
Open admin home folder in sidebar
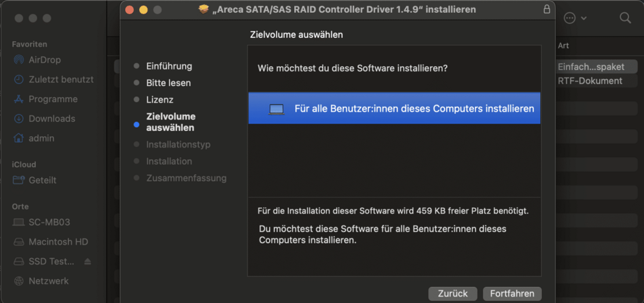(41, 139)
